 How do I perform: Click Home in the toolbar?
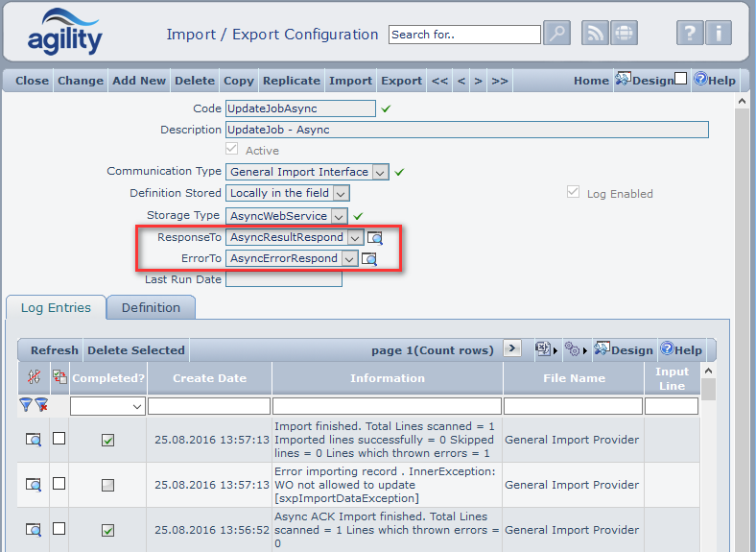591,81
